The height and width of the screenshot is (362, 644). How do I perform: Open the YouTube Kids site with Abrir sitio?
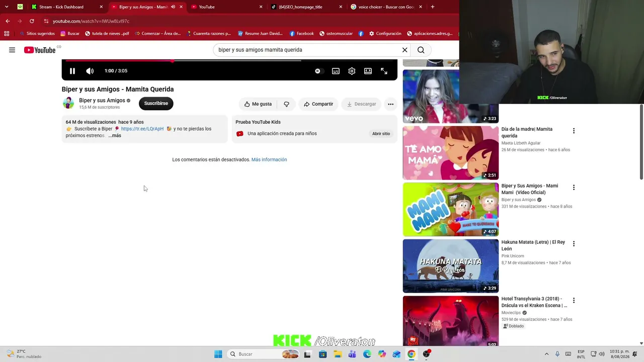coord(381,134)
